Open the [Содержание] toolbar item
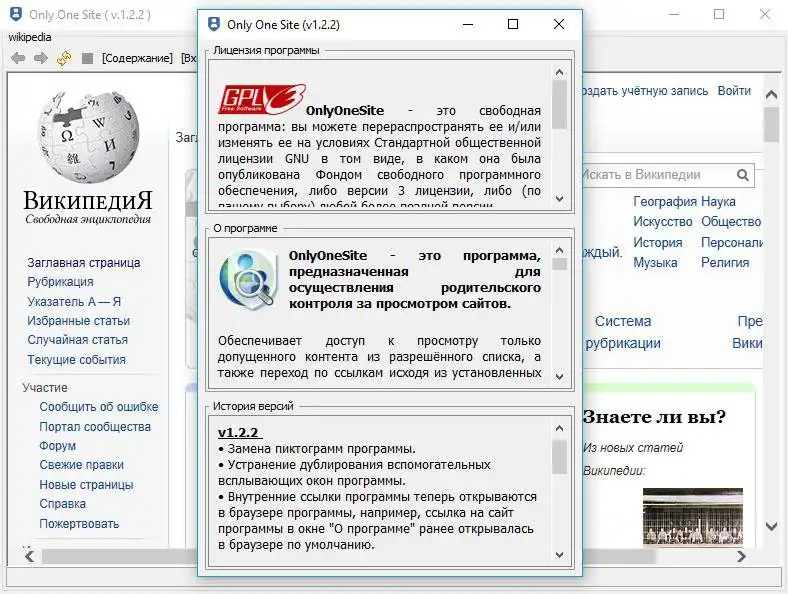Viewport: 788px width, 594px height. pos(137,58)
